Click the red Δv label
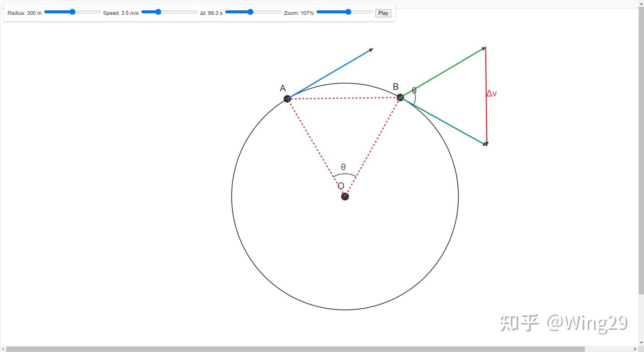This screenshot has height=352, width=644. point(491,93)
